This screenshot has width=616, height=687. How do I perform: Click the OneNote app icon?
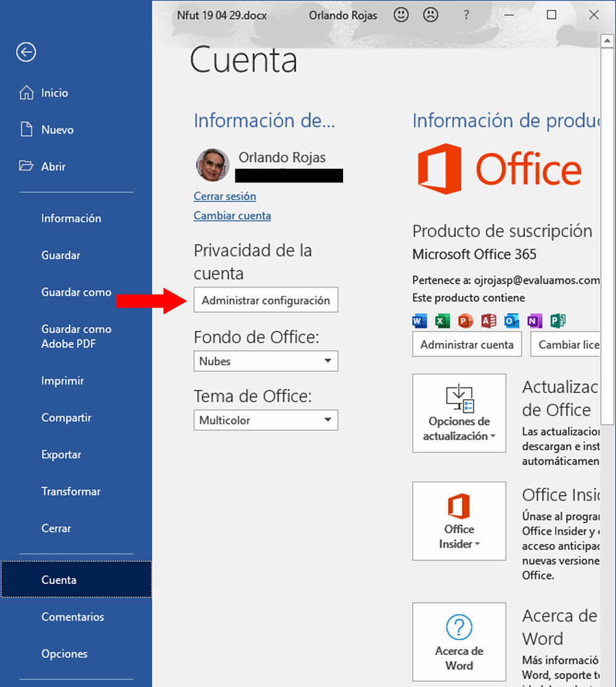[535, 321]
